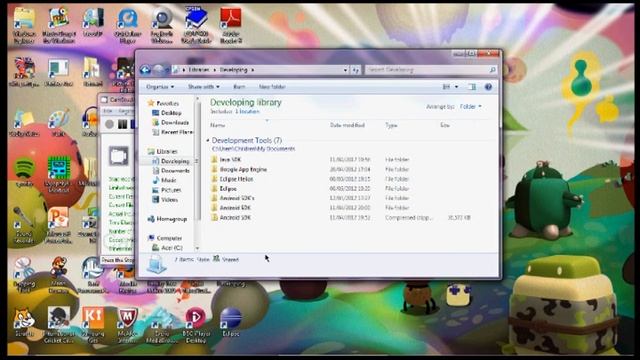Click the CamStudio record circle button
This screenshot has height=360, width=640.
[109, 124]
